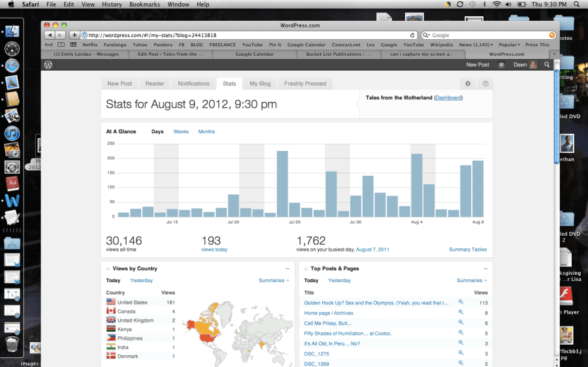
Task: Click the Safari reload page icon
Action: pyautogui.click(x=412, y=35)
